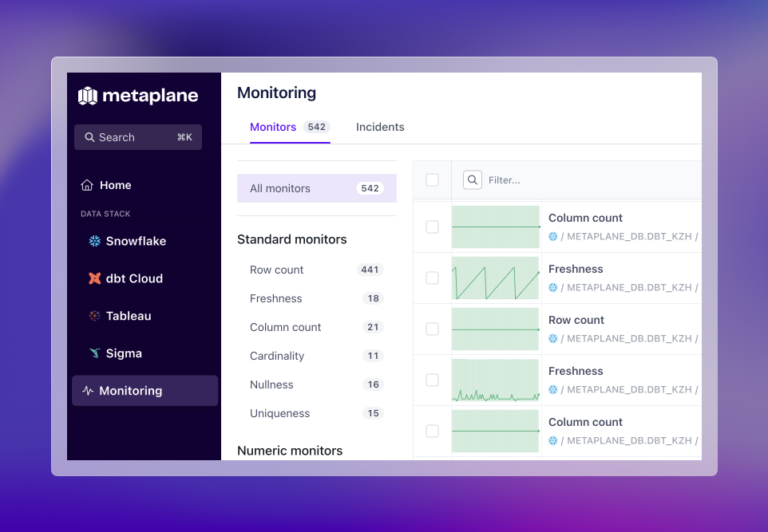Screen dimensions: 768x532
Task: Check the select-all checkbox above the monitor list
Action: (432, 180)
